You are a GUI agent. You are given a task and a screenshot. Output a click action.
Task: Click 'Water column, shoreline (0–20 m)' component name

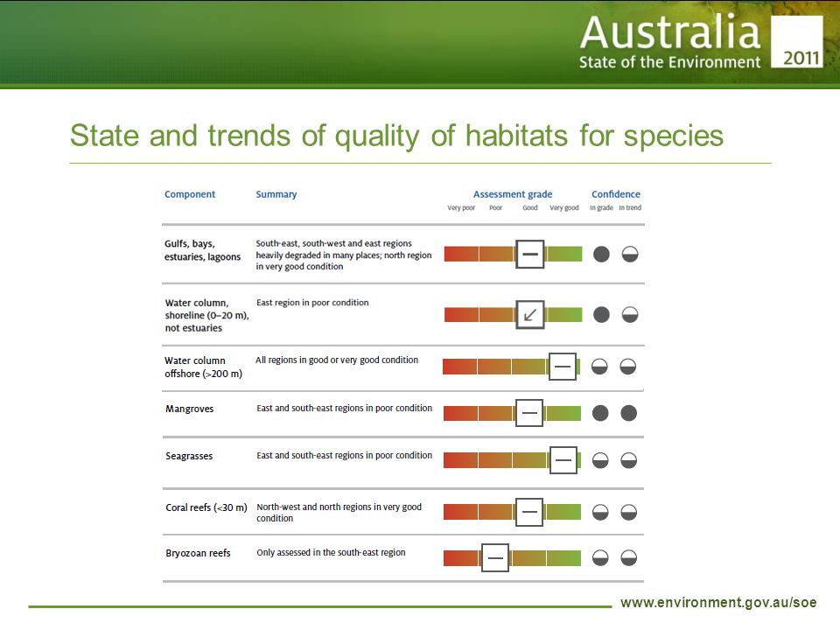pyautogui.click(x=206, y=315)
